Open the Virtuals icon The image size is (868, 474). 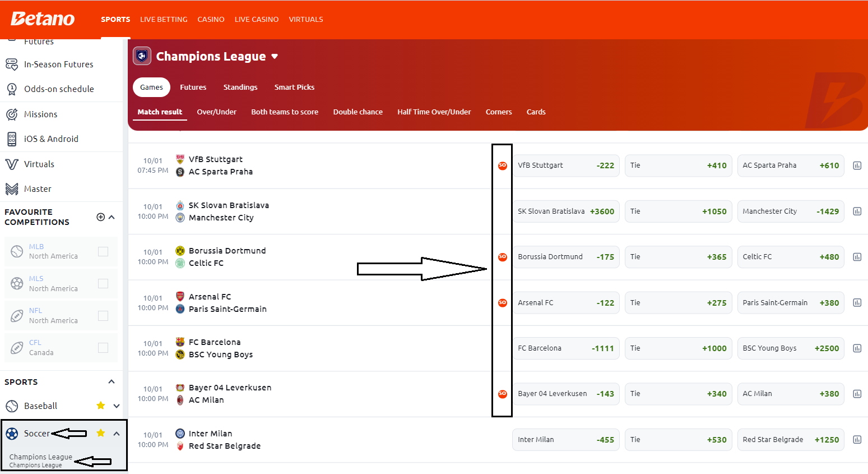[x=12, y=164]
